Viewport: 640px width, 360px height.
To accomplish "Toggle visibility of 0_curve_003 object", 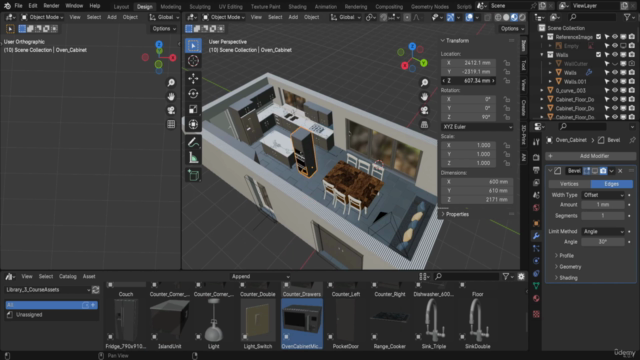I will (615, 91).
